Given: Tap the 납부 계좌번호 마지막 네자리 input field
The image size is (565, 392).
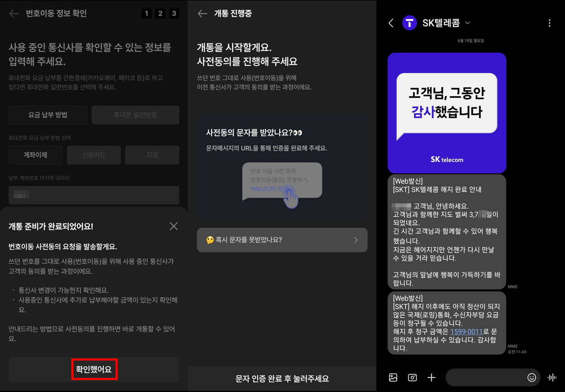Looking at the screenshot, I should coord(94,195).
